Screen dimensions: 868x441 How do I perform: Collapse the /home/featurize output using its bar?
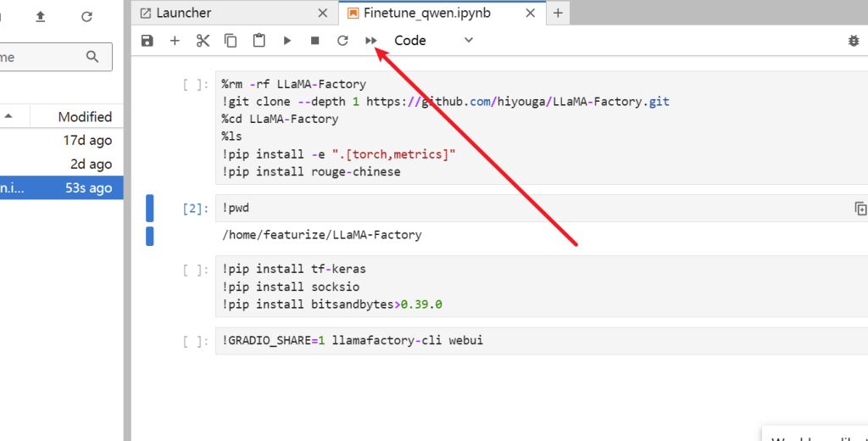tap(149, 236)
